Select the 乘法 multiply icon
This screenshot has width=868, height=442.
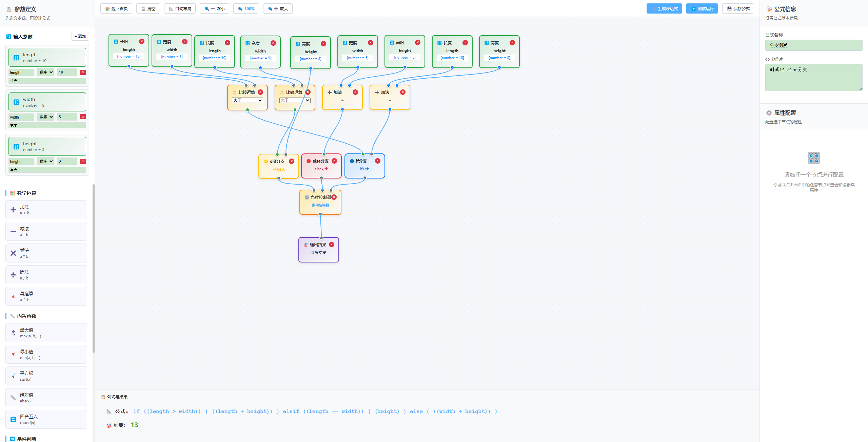click(13, 253)
